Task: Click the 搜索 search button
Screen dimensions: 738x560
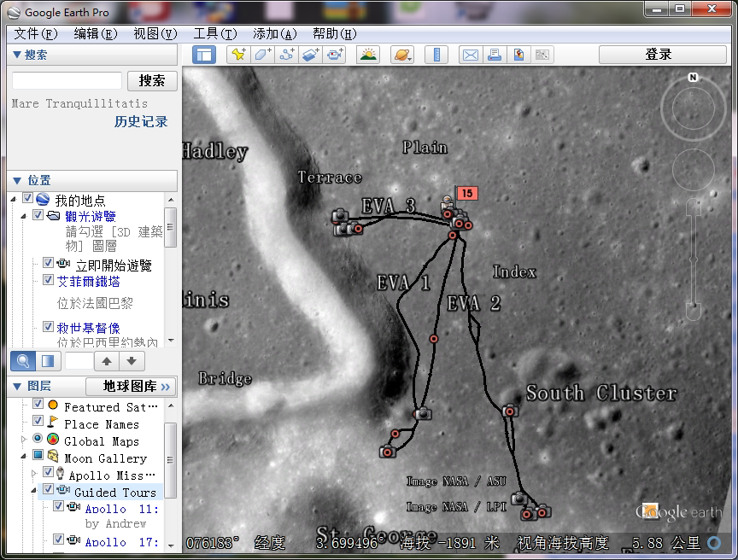Action: point(152,81)
